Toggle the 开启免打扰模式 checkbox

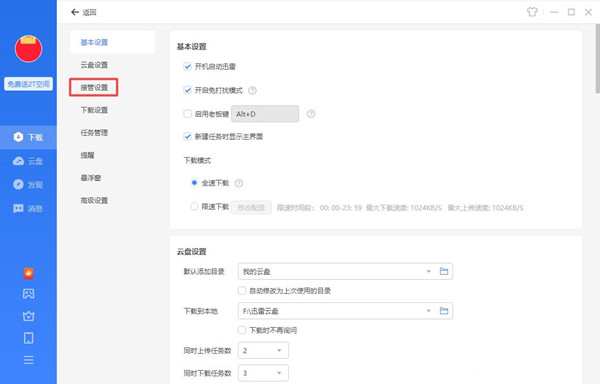pyautogui.click(x=188, y=90)
